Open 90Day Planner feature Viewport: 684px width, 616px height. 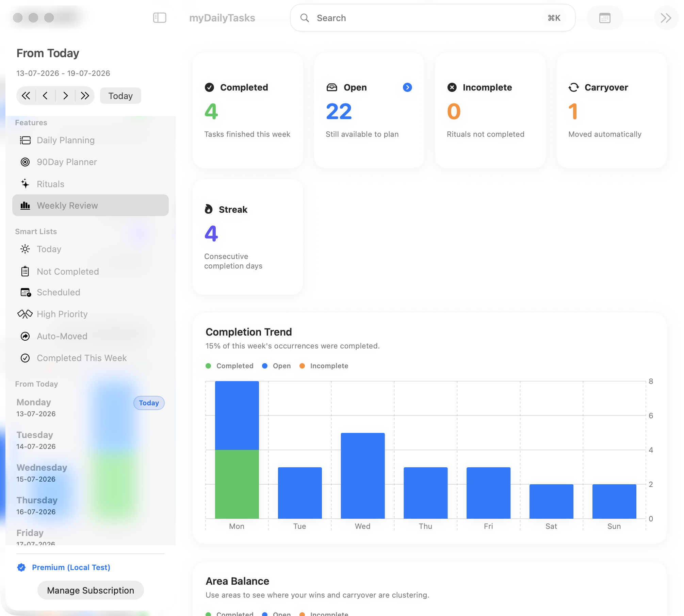91,162
